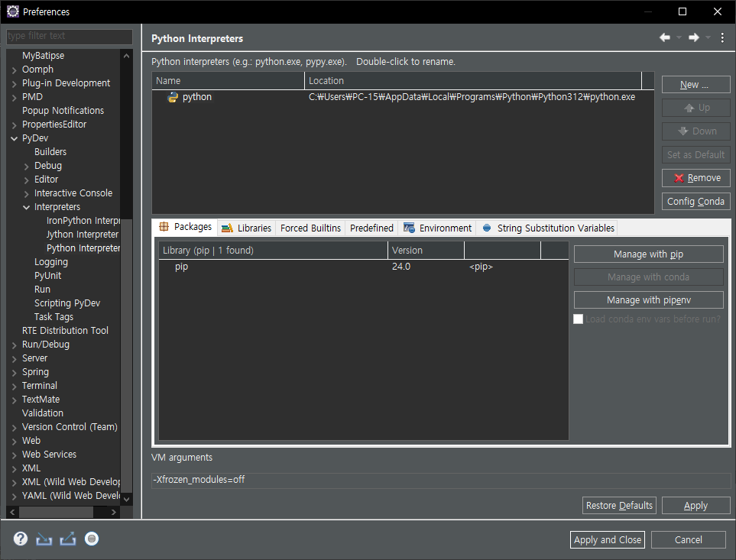
Task: Click the tree horizontal scroll left arrow
Action: 13,512
